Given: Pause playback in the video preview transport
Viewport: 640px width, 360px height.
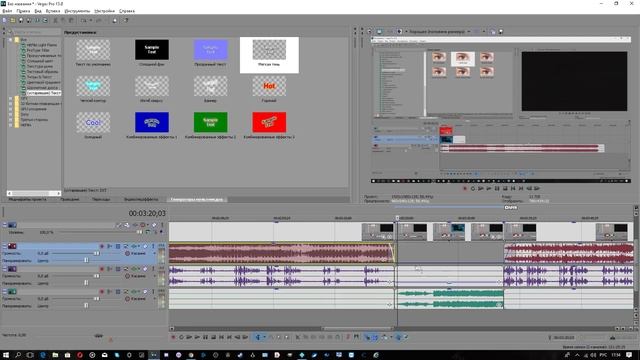Looking at the screenshot, I should coord(497,189).
